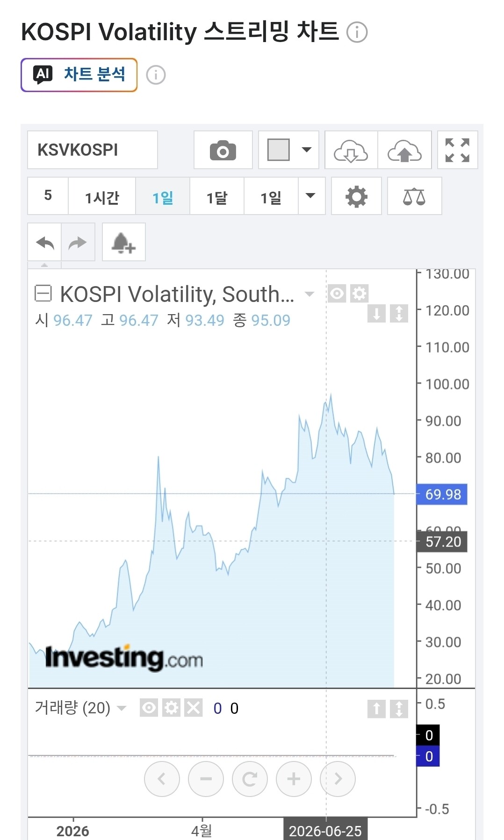The height and width of the screenshot is (840, 504).
Task: Click the load chart cloud download icon
Action: tap(351, 150)
